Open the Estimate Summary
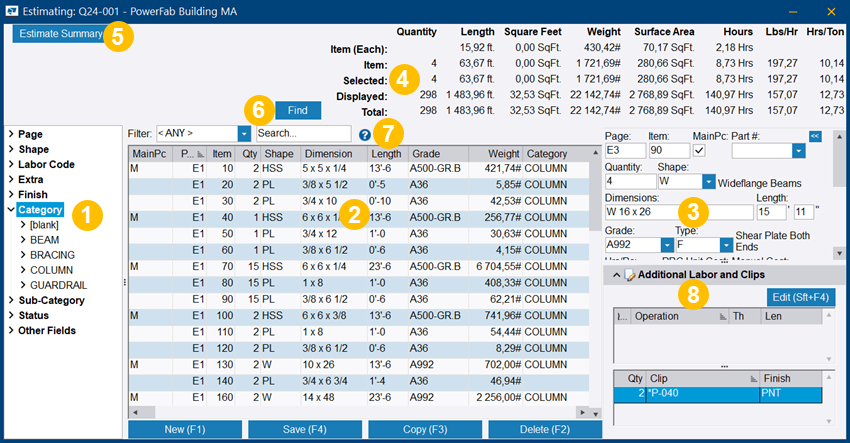Screen dimensions: 850x443 pos(60,34)
